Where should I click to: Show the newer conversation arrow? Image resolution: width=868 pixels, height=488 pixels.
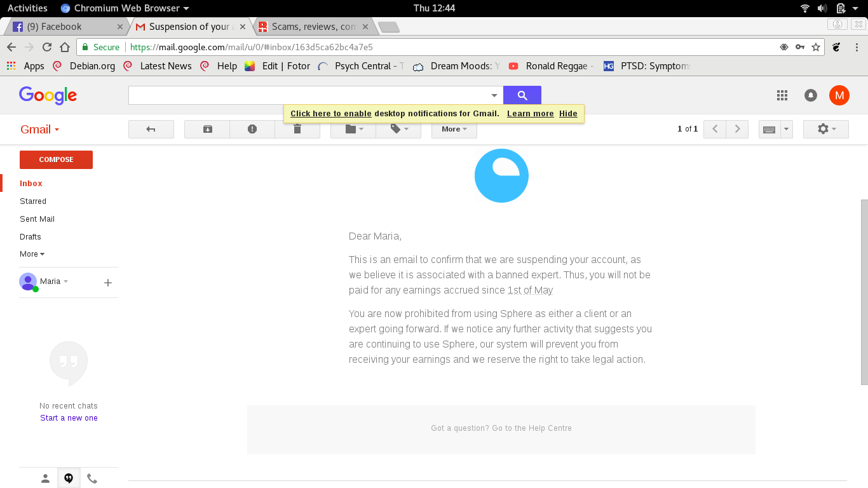(715, 129)
